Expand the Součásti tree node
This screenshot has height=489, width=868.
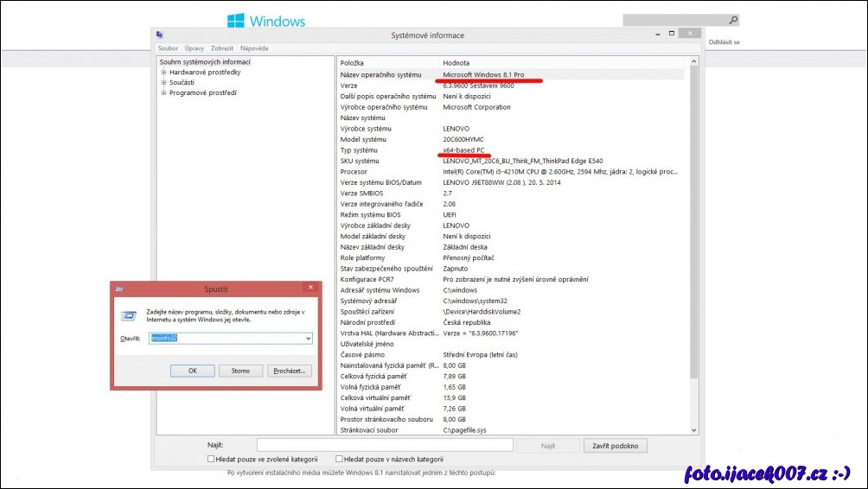coord(163,82)
